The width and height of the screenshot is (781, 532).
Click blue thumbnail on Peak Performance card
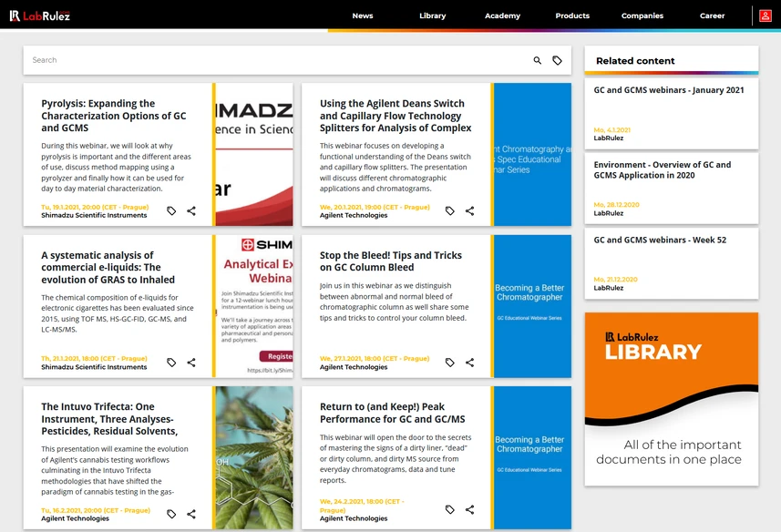(532, 458)
